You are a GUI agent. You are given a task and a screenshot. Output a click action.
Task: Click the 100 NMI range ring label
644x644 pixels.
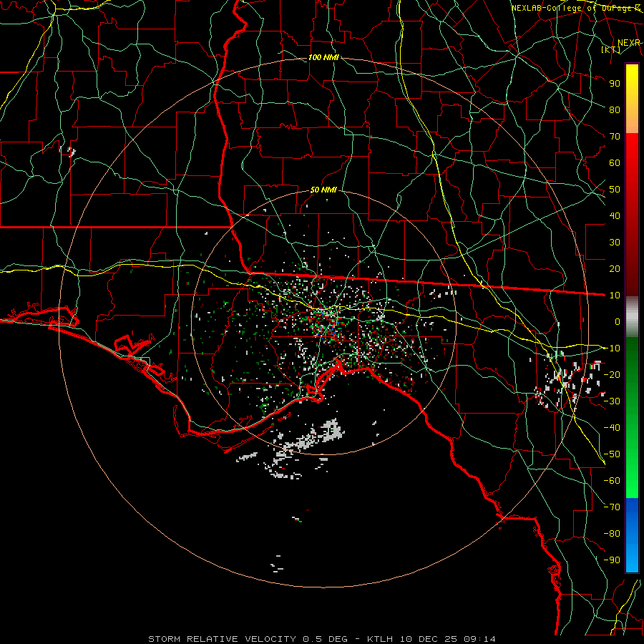pyautogui.click(x=323, y=57)
